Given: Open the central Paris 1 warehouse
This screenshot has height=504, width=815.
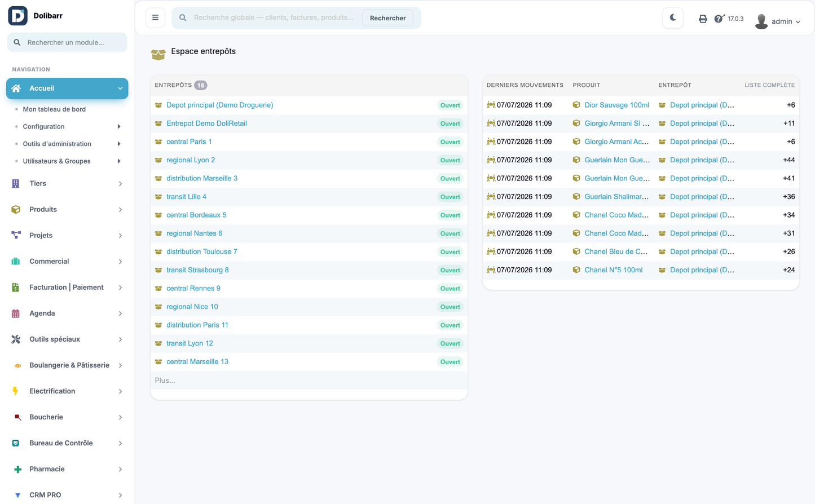Looking at the screenshot, I should [x=189, y=142].
